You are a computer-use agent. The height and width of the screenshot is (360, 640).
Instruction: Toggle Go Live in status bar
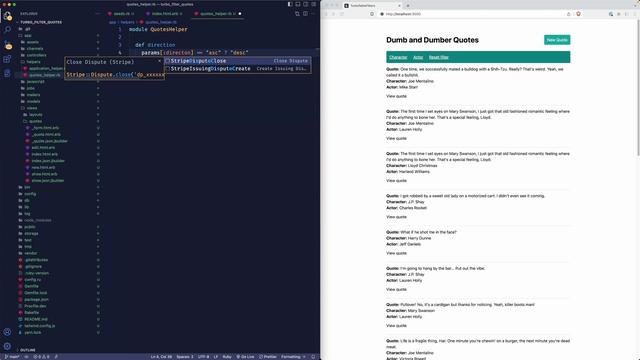pos(245,357)
